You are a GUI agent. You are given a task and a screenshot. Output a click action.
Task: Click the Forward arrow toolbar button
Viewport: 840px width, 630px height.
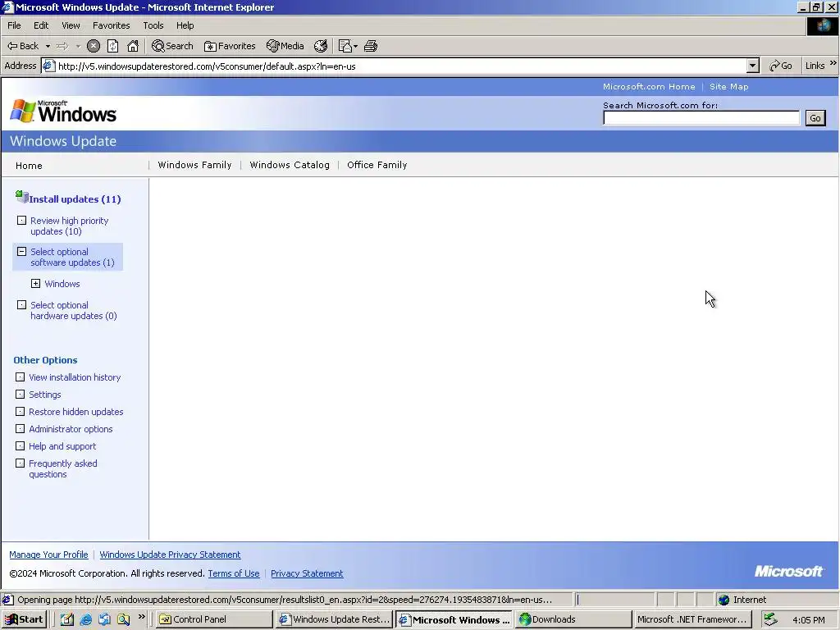click(x=62, y=46)
